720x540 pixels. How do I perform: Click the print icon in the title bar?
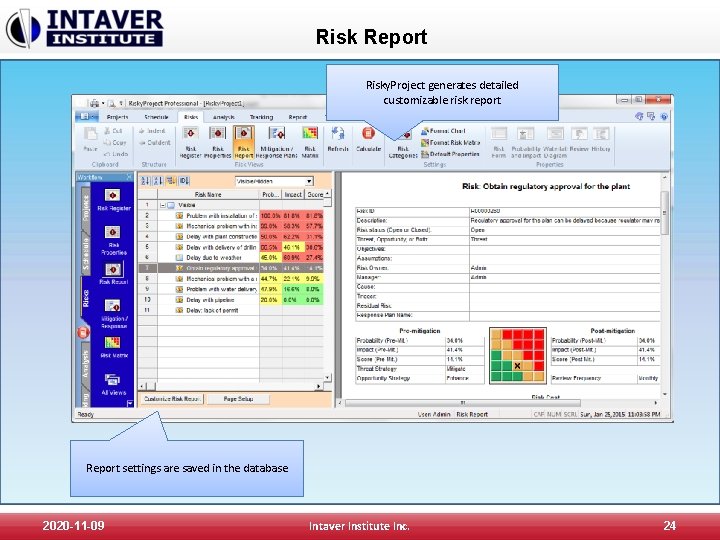tap(94, 103)
